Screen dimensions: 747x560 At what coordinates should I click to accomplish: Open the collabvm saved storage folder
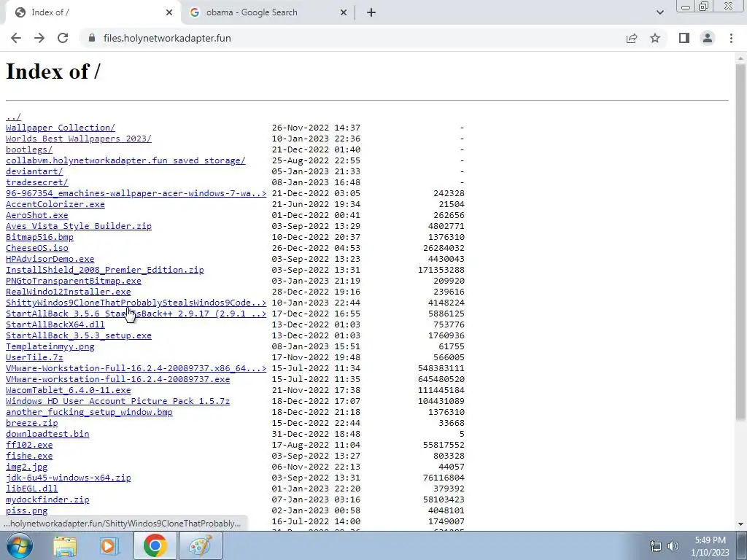click(125, 160)
